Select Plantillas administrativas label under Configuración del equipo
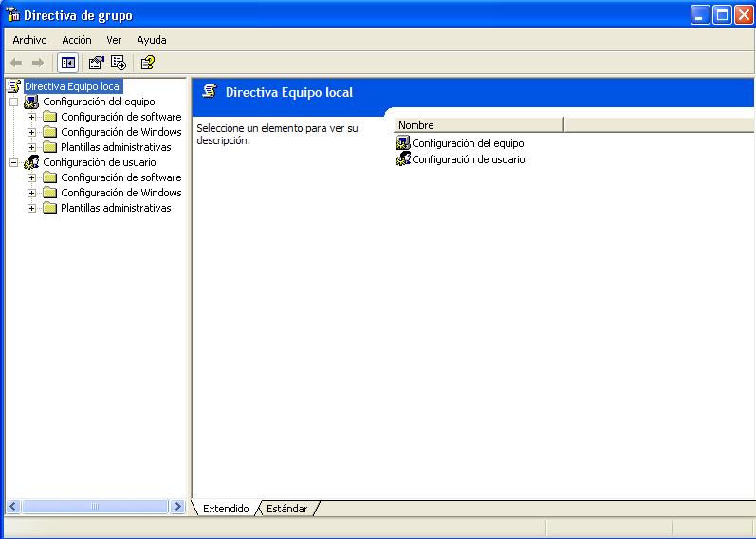Image resolution: width=756 pixels, height=539 pixels. 116,147
